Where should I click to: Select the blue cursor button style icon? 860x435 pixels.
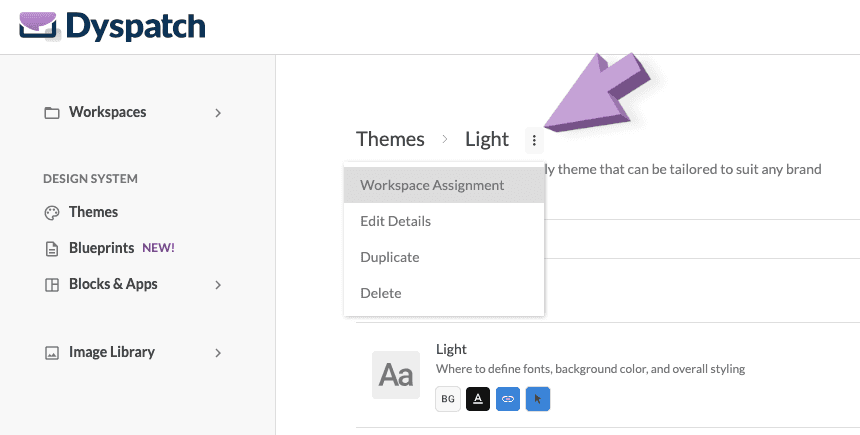click(538, 399)
